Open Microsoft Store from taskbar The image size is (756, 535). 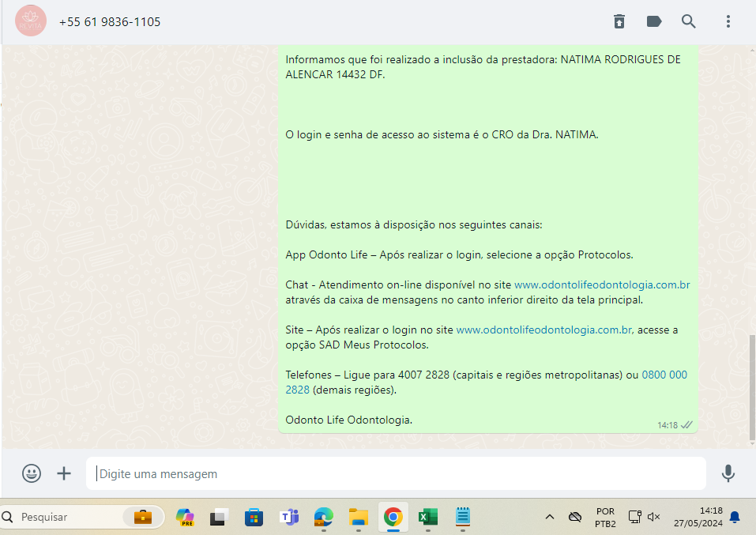tap(254, 517)
